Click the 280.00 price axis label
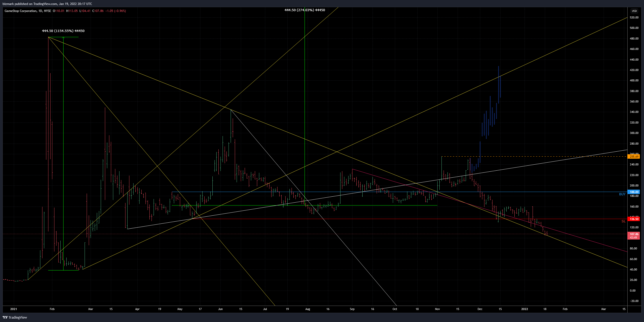This screenshot has height=322, width=644. (634, 144)
